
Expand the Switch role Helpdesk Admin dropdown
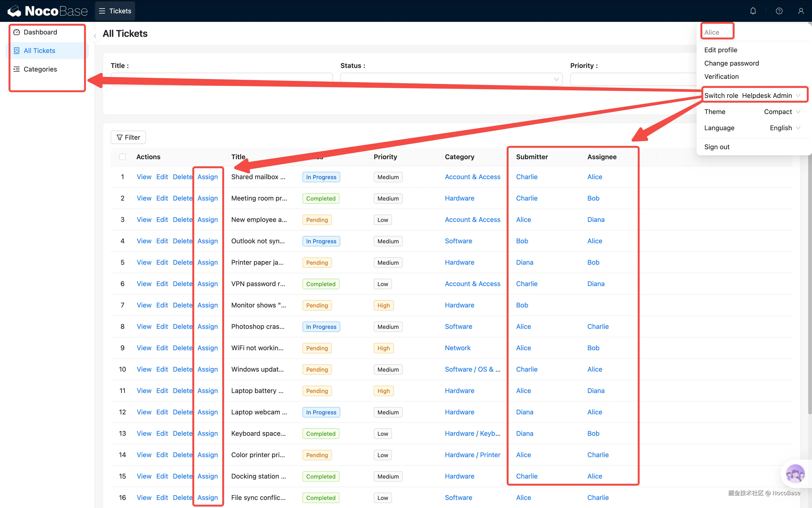point(767,96)
